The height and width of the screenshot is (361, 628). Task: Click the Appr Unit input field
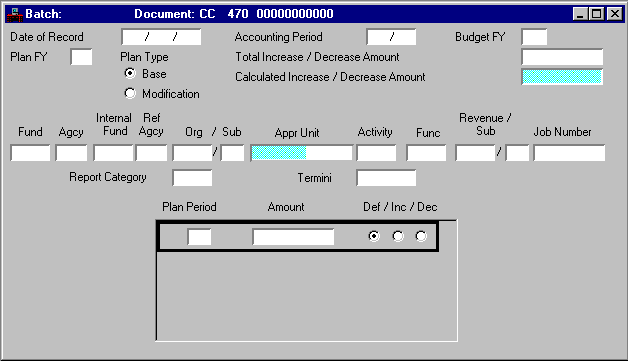tap(302, 153)
